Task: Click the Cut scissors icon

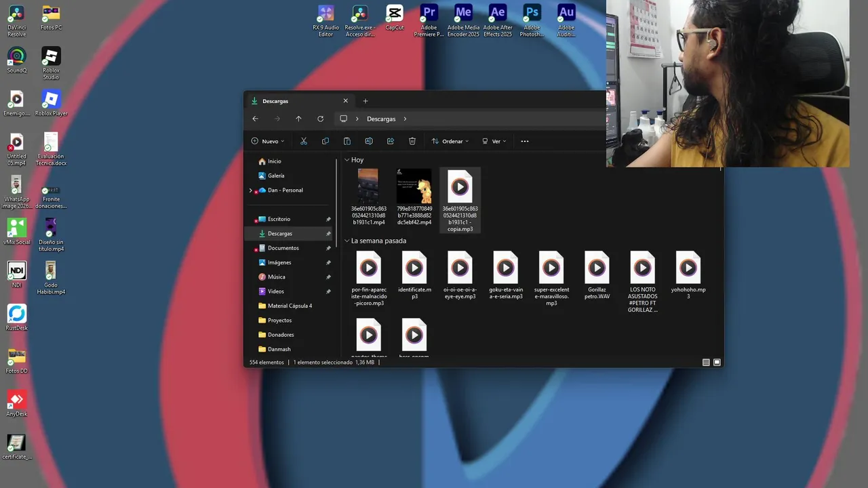Action: tap(304, 141)
